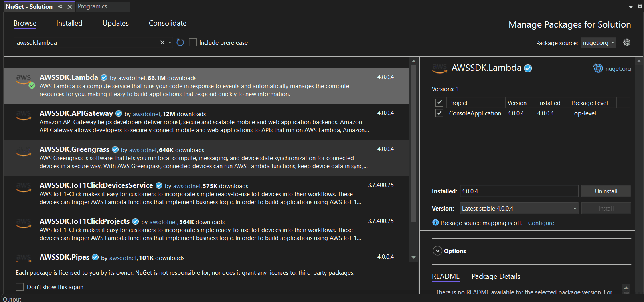Screen dimensions: 644x302
Task: Open the Output panel tab
Action: pos(12,299)
